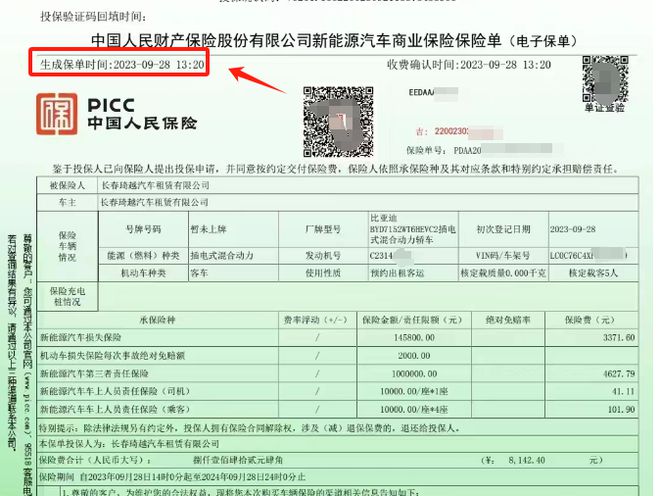Click the premium value 41.11

[x=623, y=392]
